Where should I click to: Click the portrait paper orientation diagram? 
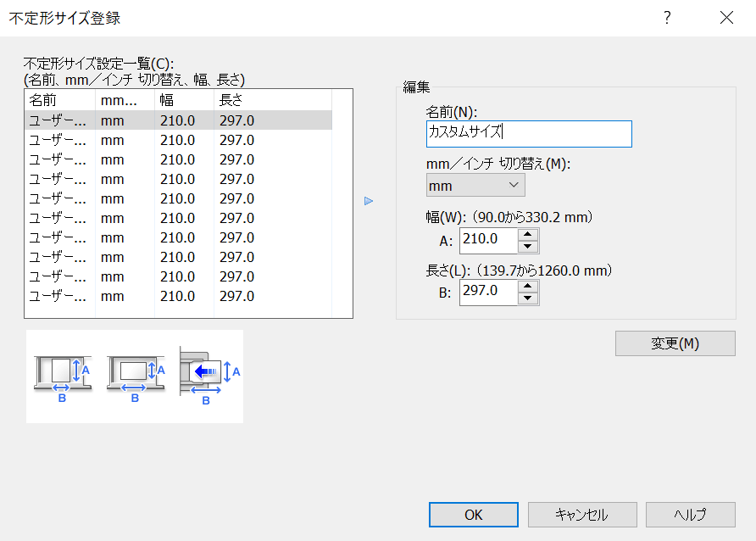(x=61, y=374)
